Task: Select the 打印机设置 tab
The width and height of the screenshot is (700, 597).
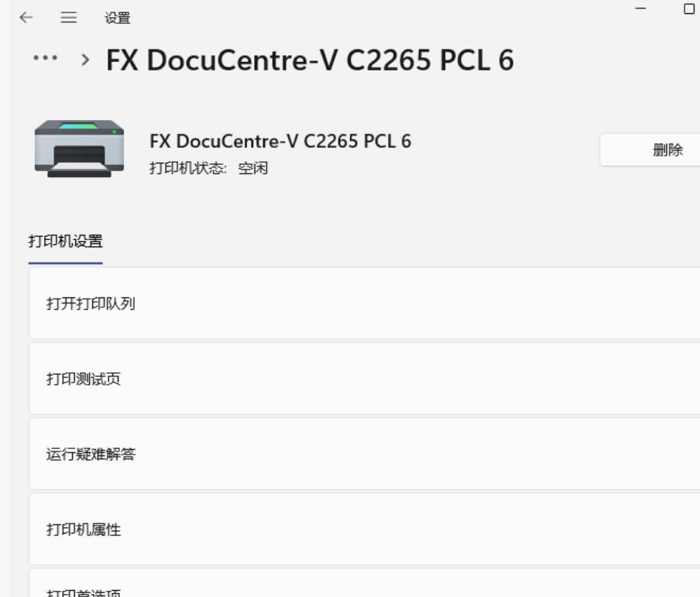Action: tap(65, 241)
